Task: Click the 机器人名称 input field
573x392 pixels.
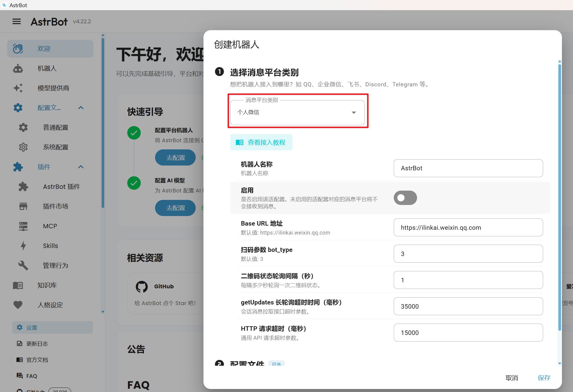Action: pos(468,168)
